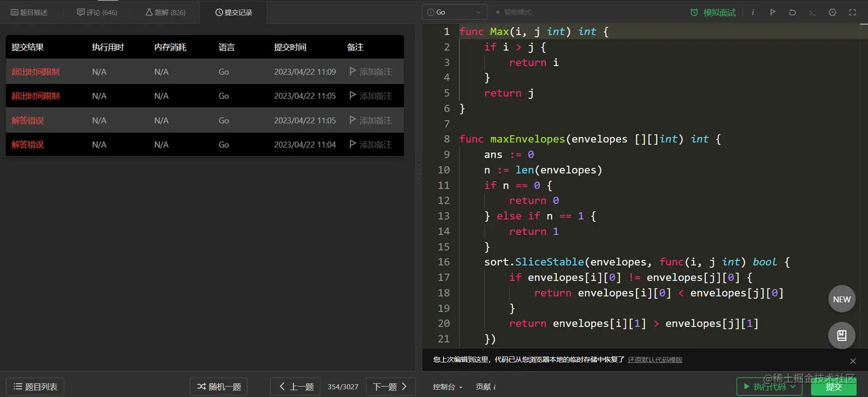Click the panel divider drag handle
Screen dimensions: 868x397
(x=418, y=172)
